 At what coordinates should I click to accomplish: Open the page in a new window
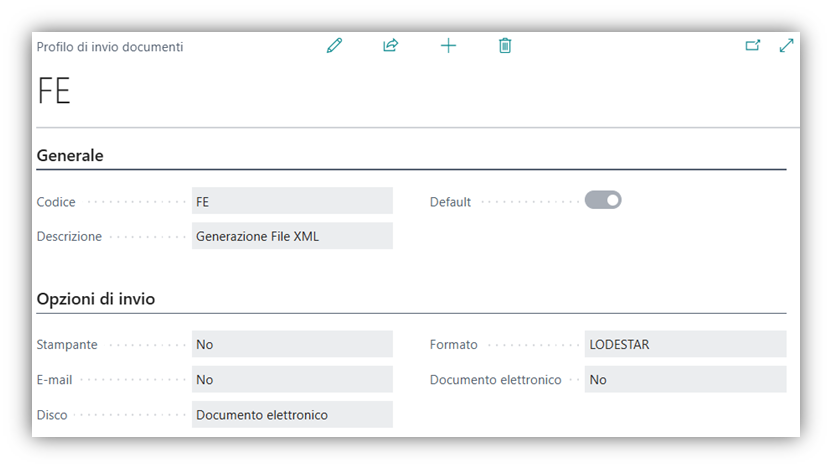tap(753, 46)
